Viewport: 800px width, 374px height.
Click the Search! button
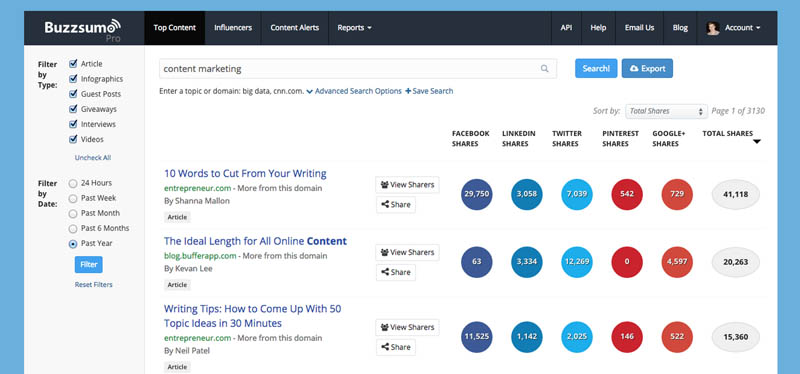click(x=596, y=68)
